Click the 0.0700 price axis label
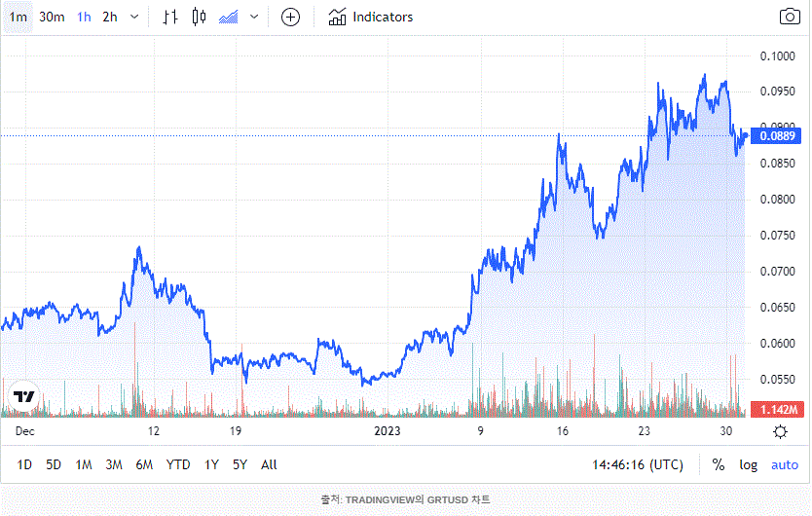812x516 pixels. point(777,272)
